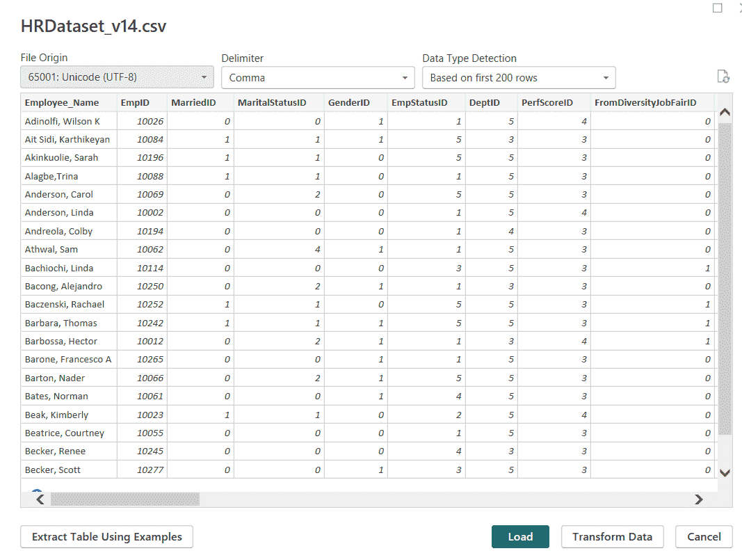The height and width of the screenshot is (560, 742).
Task: Click the cell Barbossa, Hector
Action: (69, 342)
